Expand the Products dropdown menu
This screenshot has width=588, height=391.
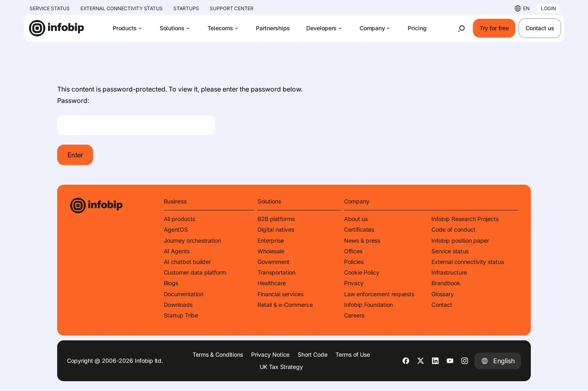[127, 28]
